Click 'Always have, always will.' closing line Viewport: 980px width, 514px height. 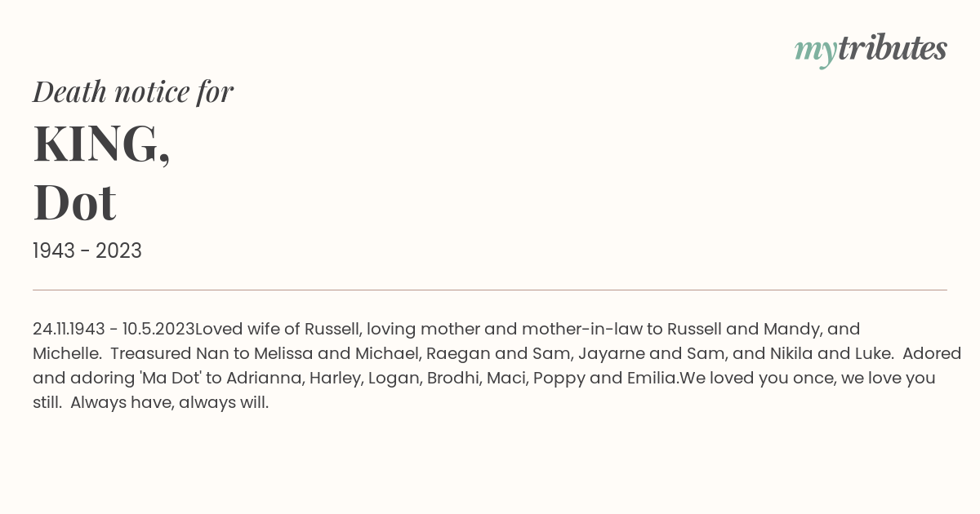coord(169,402)
